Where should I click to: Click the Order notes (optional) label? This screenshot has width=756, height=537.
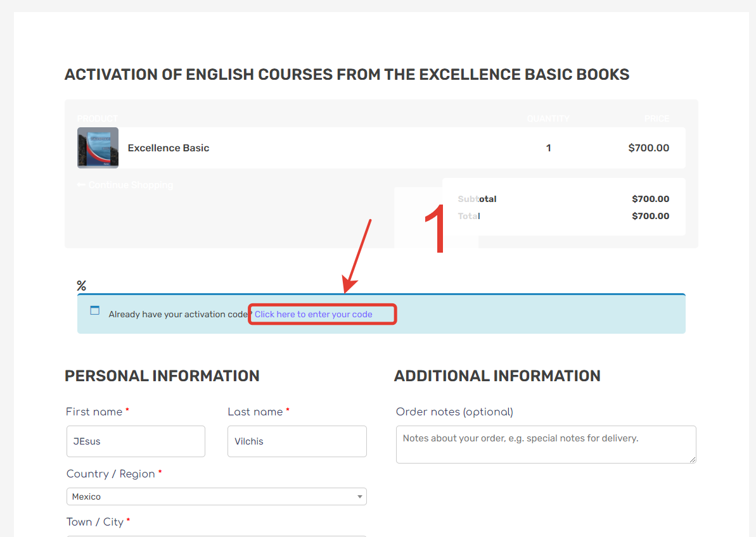click(454, 412)
